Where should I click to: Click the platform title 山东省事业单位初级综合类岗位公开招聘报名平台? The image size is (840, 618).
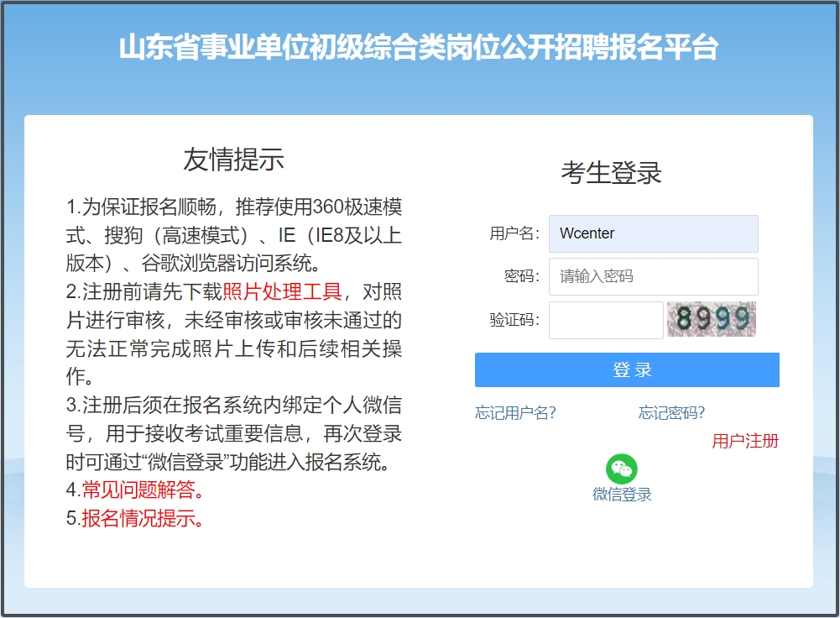tap(419, 47)
